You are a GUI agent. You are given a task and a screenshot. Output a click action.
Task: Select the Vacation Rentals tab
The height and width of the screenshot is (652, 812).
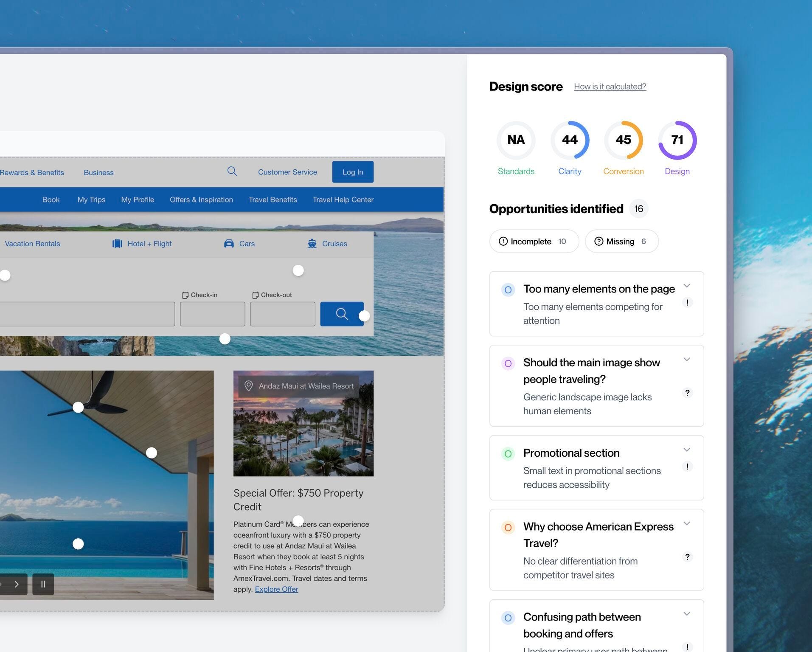pos(32,244)
